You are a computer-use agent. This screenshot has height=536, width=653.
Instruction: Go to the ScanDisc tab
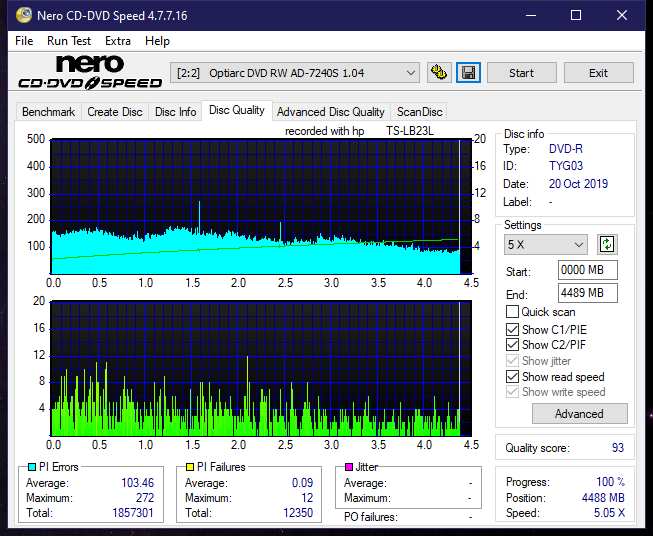pyautogui.click(x=419, y=112)
